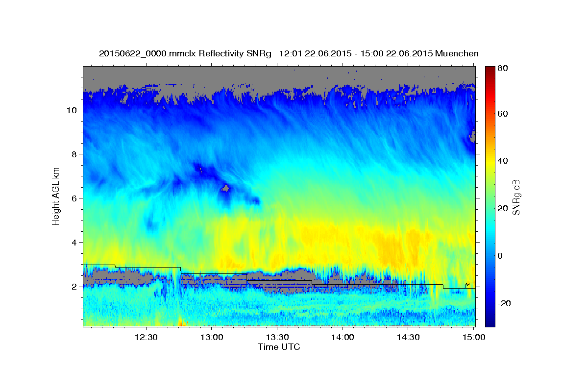588x392 pixels.
Task: Click the 14:30 time tick label
Action: [408, 338]
